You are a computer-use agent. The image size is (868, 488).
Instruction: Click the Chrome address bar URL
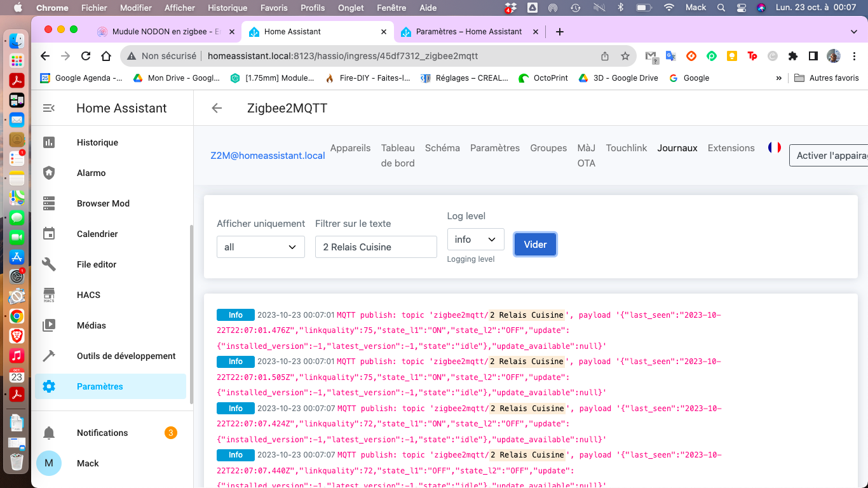tap(343, 56)
